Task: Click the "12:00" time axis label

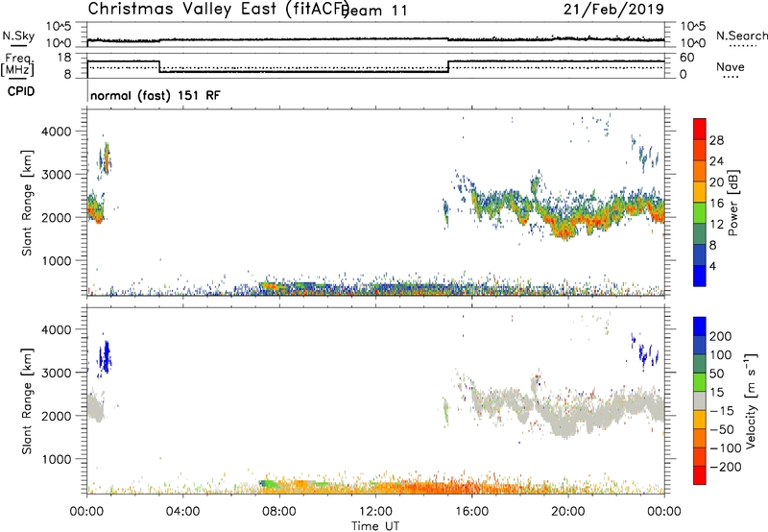Action: [x=375, y=512]
